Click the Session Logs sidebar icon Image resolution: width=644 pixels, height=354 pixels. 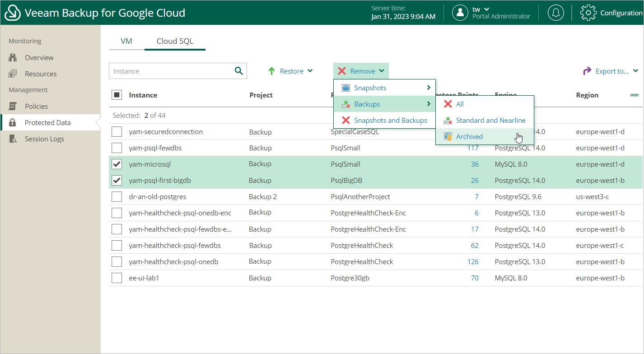(x=13, y=139)
